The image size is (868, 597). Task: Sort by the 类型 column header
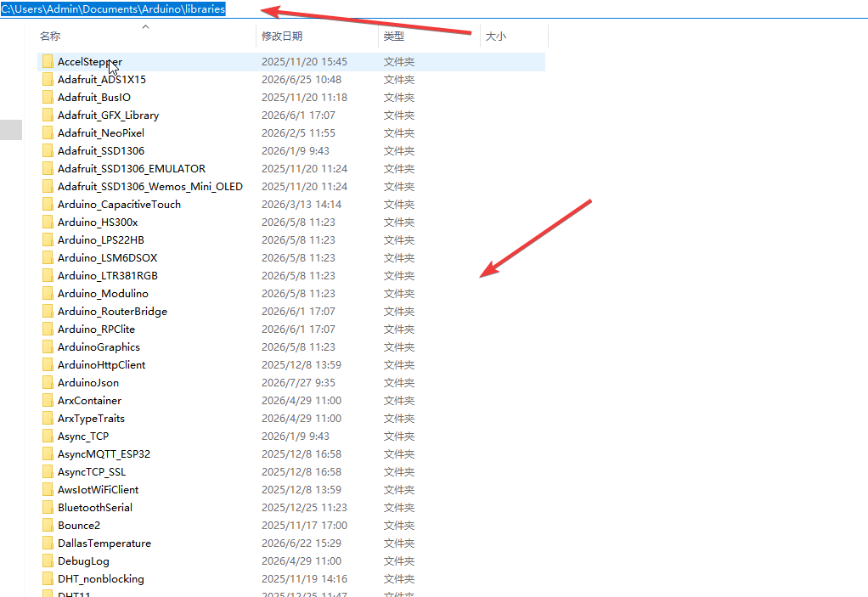coord(393,36)
